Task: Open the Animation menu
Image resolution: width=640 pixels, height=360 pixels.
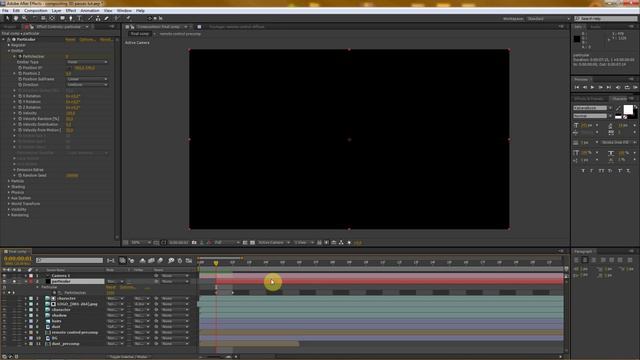Action: [90, 11]
